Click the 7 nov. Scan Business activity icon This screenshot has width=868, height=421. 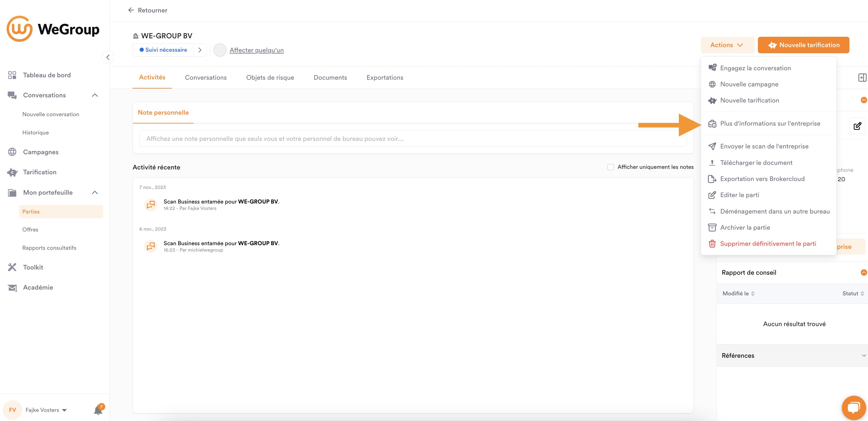[x=151, y=205]
